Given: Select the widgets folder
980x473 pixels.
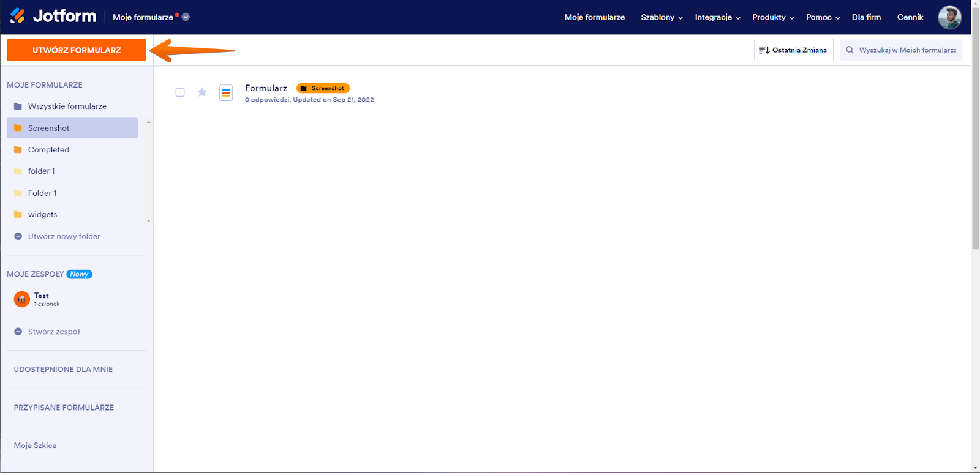Looking at the screenshot, I should tap(72, 214).
